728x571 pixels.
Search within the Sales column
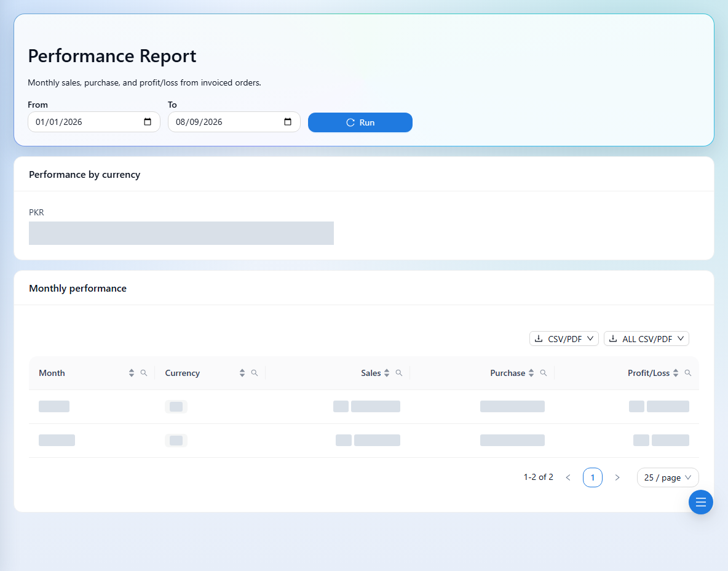point(399,373)
